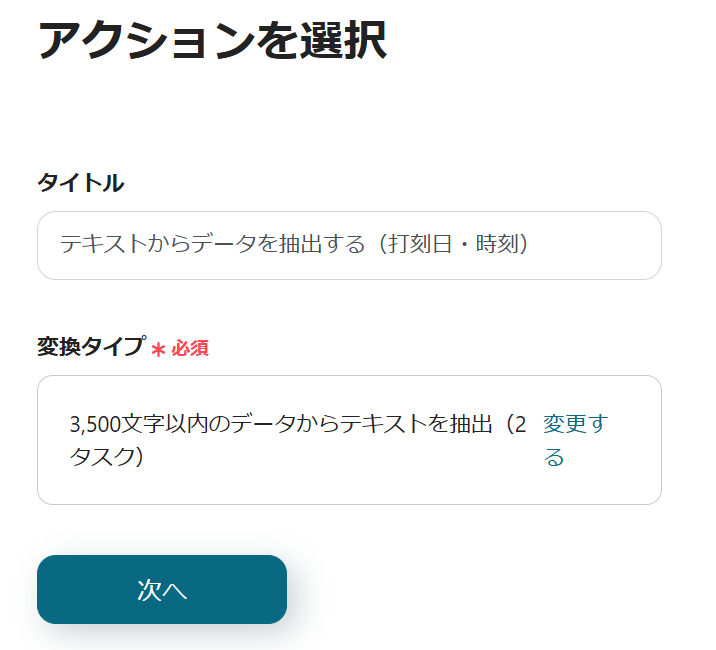Click the テキストからデータを抽出する title text
Viewport: 716px width, 650px height.
pos(212,244)
